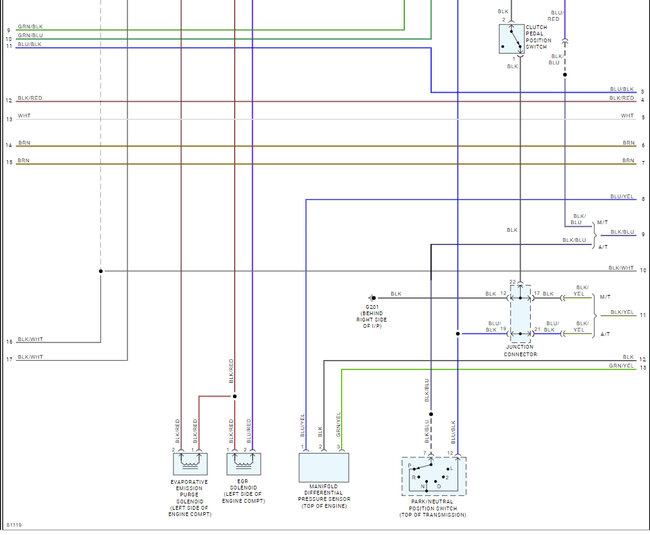Screen dimensions: 650x535
Task: Click the G201 ground point symbol
Action: coord(373,298)
